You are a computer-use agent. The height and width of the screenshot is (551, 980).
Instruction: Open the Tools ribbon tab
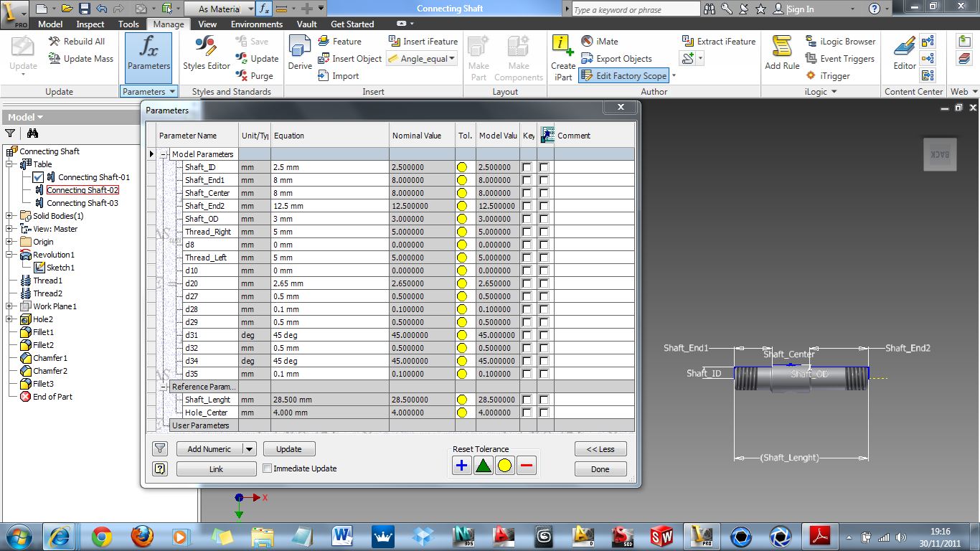[128, 24]
